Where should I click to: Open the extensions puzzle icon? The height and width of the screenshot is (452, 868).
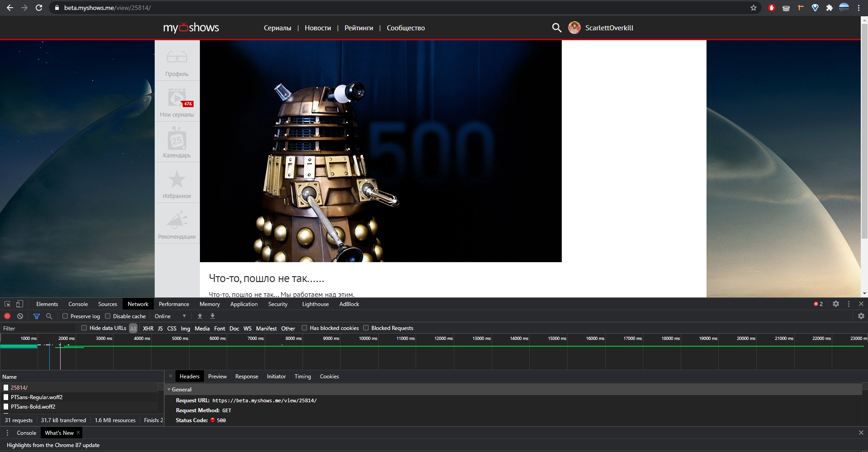coord(830,8)
